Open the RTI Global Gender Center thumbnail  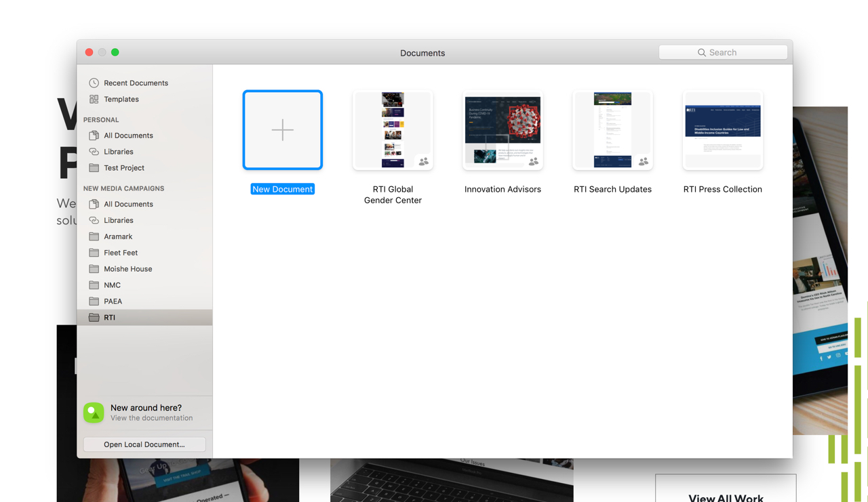pos(393,130)
